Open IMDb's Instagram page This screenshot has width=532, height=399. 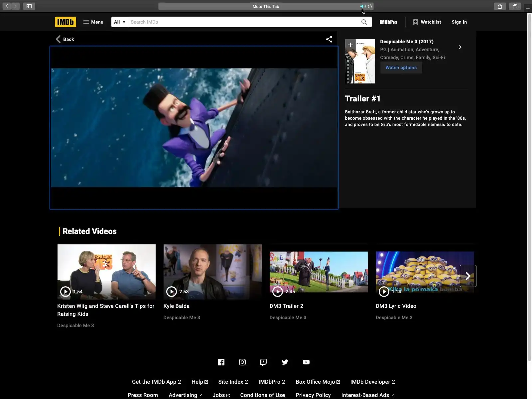click(242, 362)
